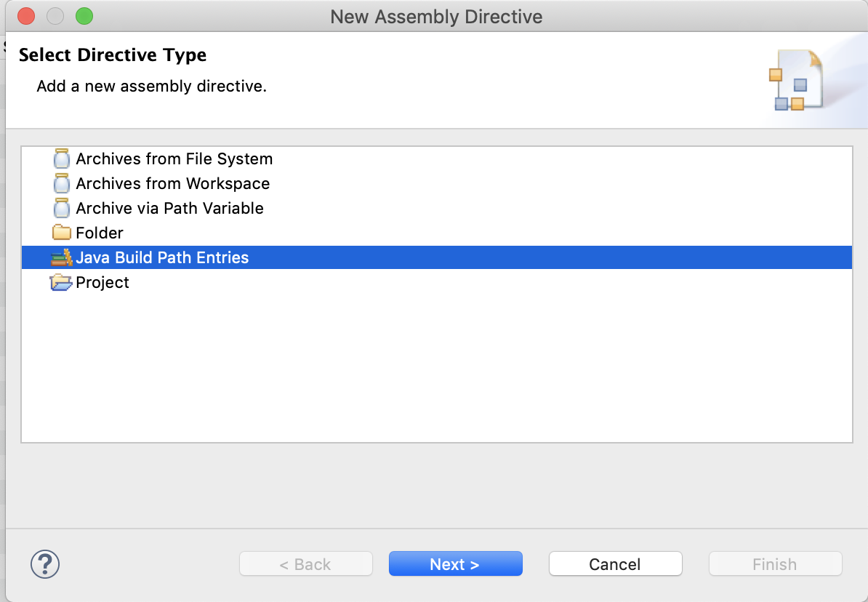Click the Archive via Path Variable jar icon
This screenshot has height=602, width=868.
(62, 209)
